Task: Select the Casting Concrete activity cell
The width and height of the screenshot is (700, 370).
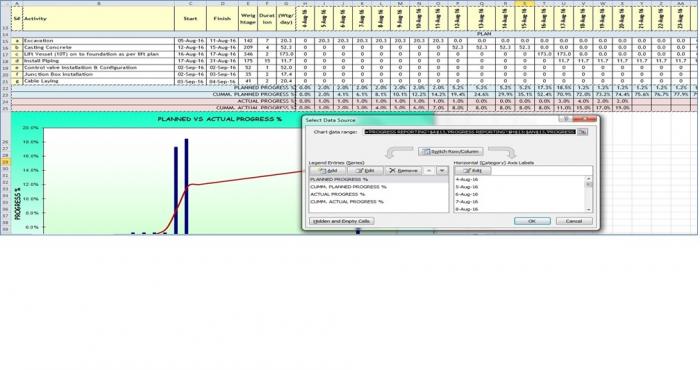Action: pyautogui.click(x=98, y=47)
